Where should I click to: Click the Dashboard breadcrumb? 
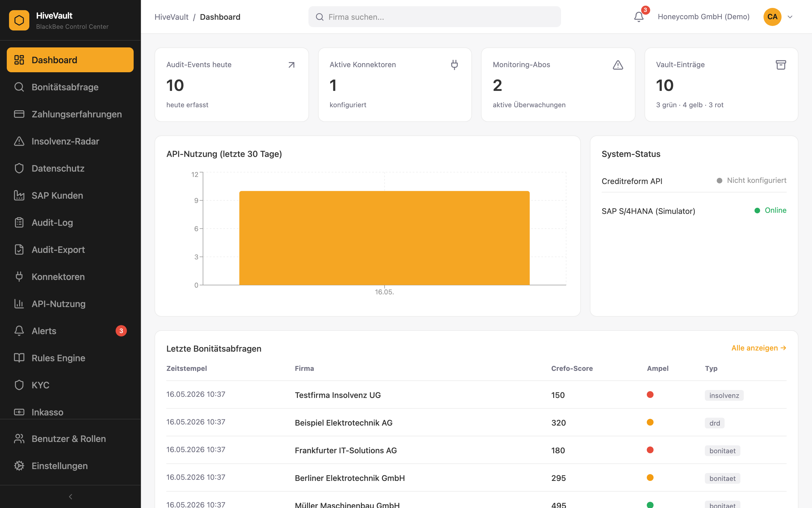pos(220,17)
